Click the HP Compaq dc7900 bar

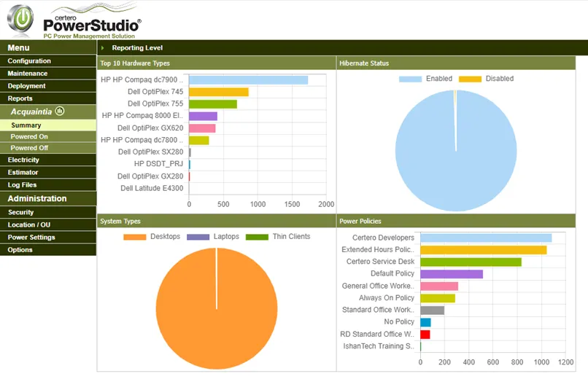pyautogui.click(x=248, y=80)
